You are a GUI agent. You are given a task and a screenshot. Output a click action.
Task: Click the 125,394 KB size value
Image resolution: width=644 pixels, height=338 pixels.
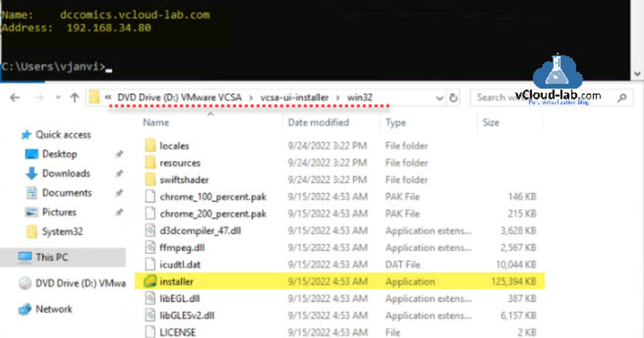pos(514,281)
